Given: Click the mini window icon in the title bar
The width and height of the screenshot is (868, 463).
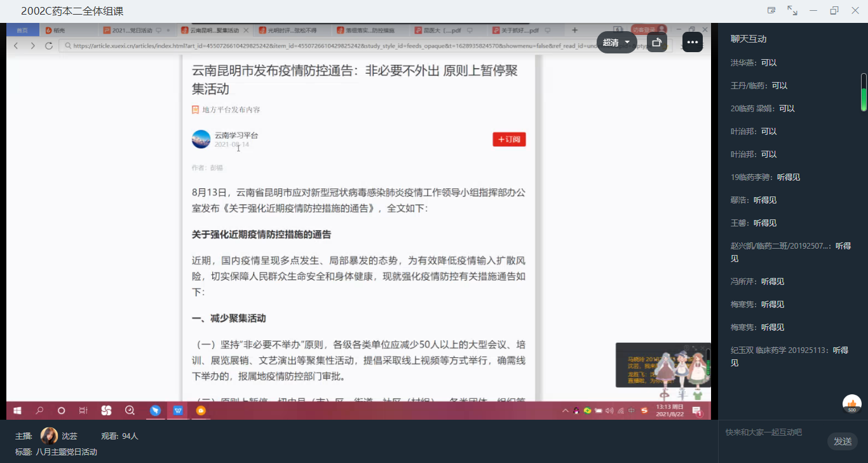Looking at the screenshot, I should pos(771,11).
